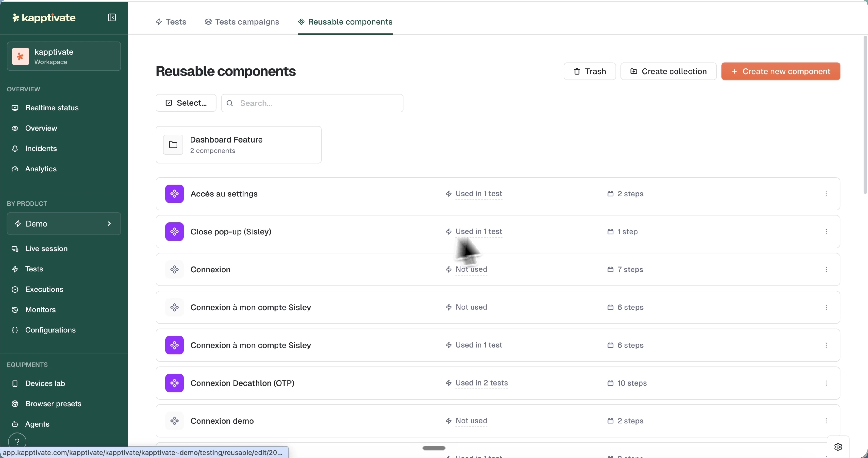This screenshot has height=458, width=868.
Task: Click the kapptivate workspace avatar icon
Action: pos(21,56)
